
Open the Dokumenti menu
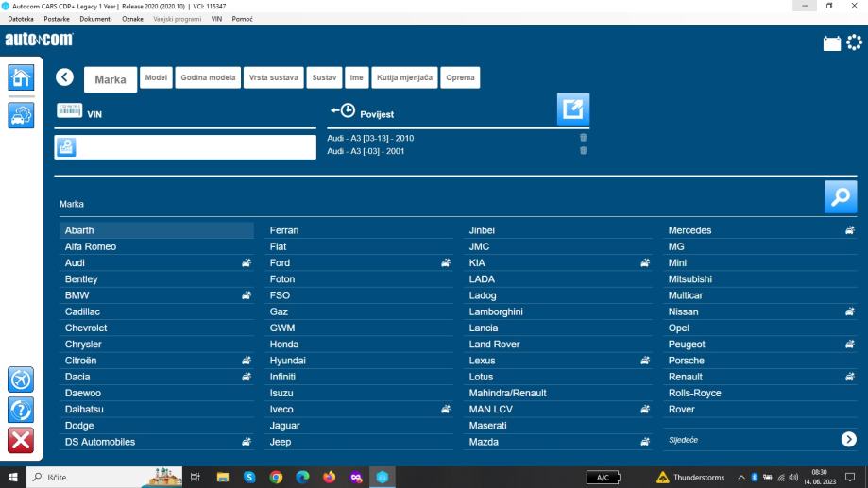pyautogui.click(x=95, y=19)
